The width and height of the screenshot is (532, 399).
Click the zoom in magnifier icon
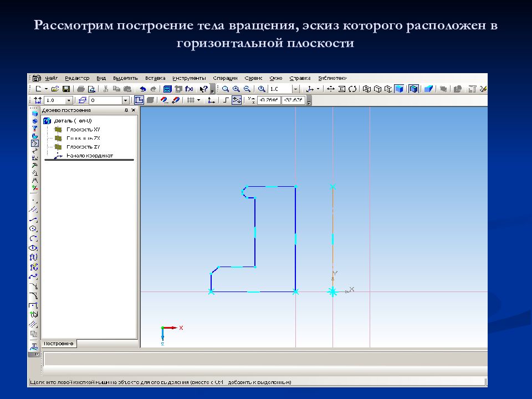pos(236,89)
